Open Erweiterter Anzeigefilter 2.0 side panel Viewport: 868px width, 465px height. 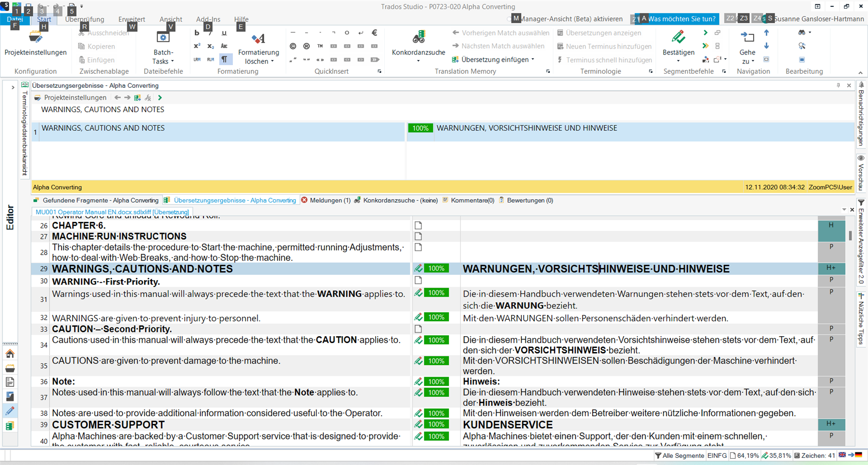coord(861,241)
